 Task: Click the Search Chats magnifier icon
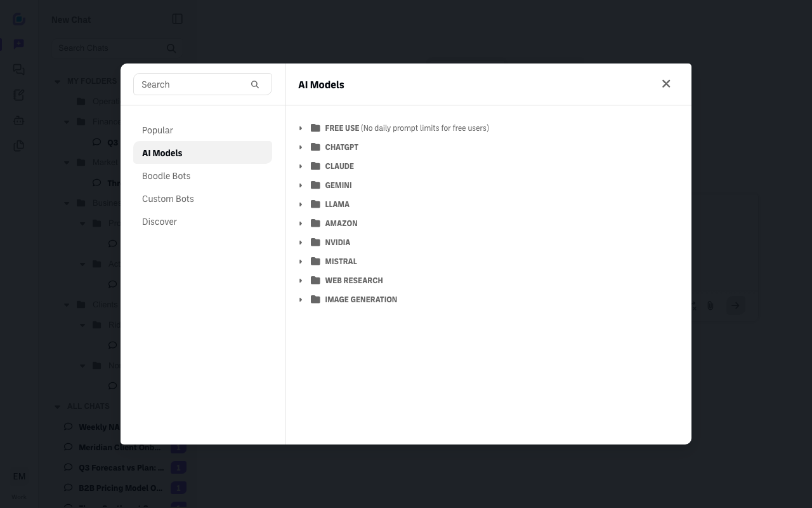point(171,48)
